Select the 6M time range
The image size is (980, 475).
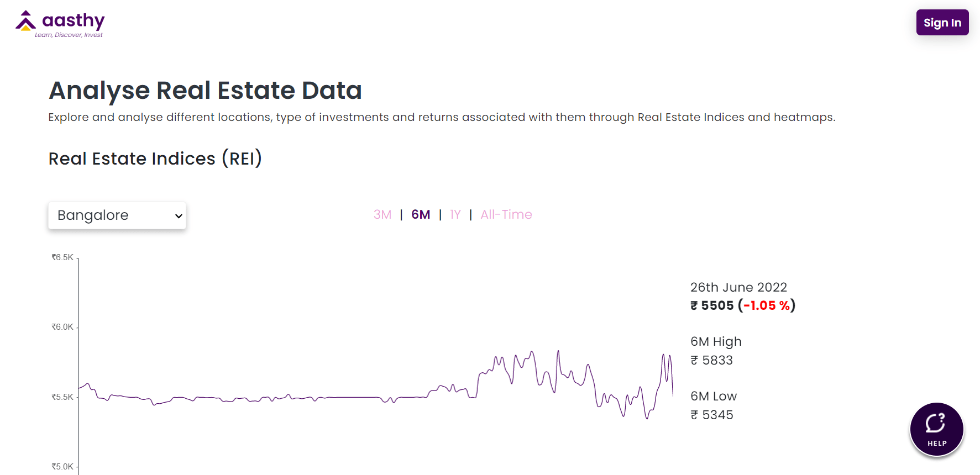click(x=421, y=214)
